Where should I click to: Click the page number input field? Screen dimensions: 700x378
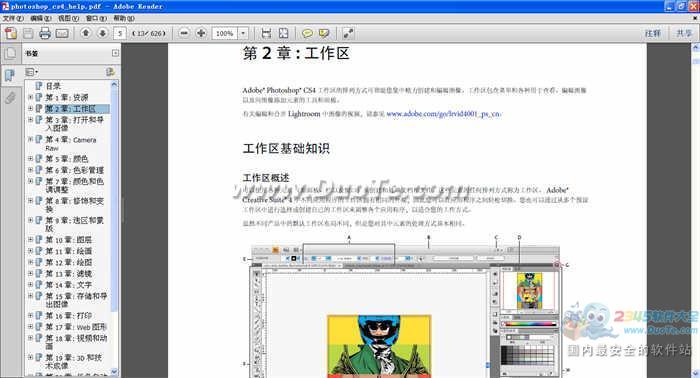click(120, 33)
